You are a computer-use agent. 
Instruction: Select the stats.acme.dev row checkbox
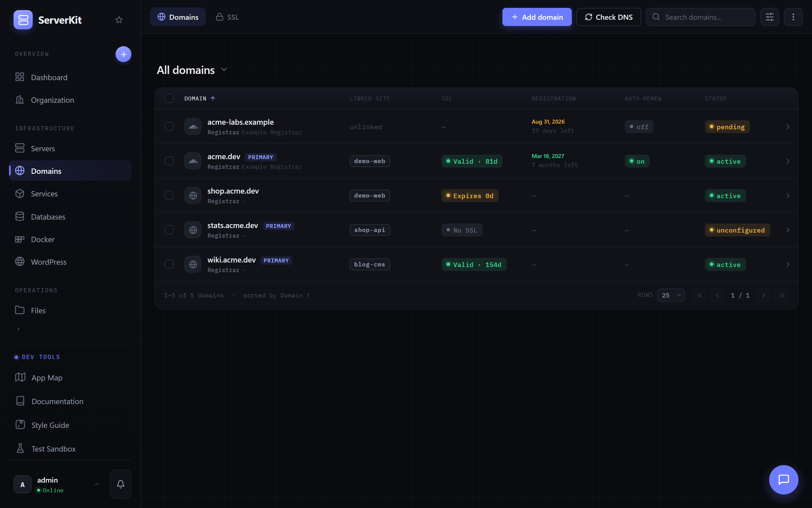pyautogui.click(x=169, y=230)
